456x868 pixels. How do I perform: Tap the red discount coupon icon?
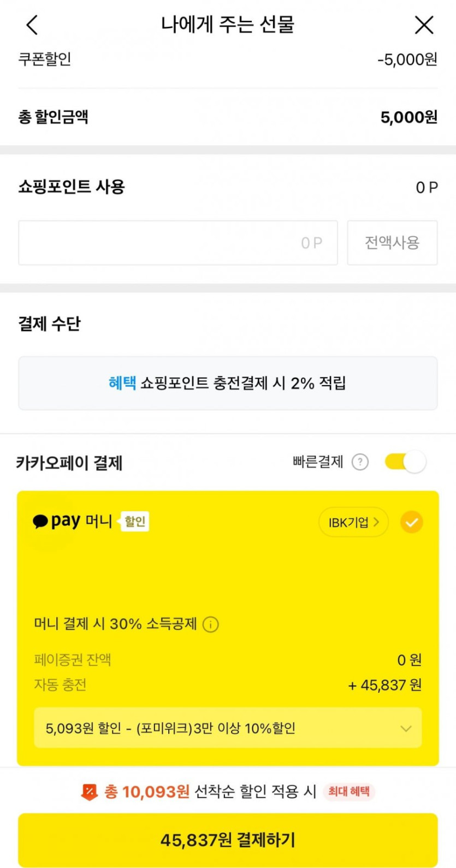coord(89,792)
